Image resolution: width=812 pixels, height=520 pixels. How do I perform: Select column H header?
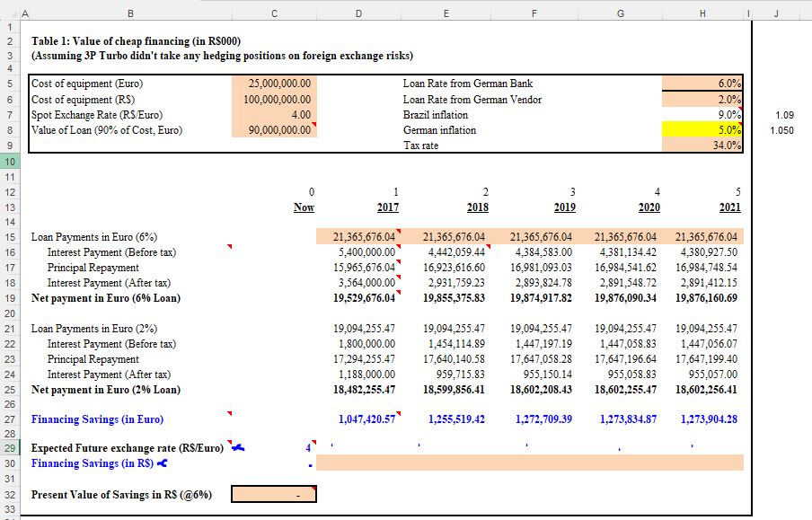pyautogui.click(x=702, y=14)
